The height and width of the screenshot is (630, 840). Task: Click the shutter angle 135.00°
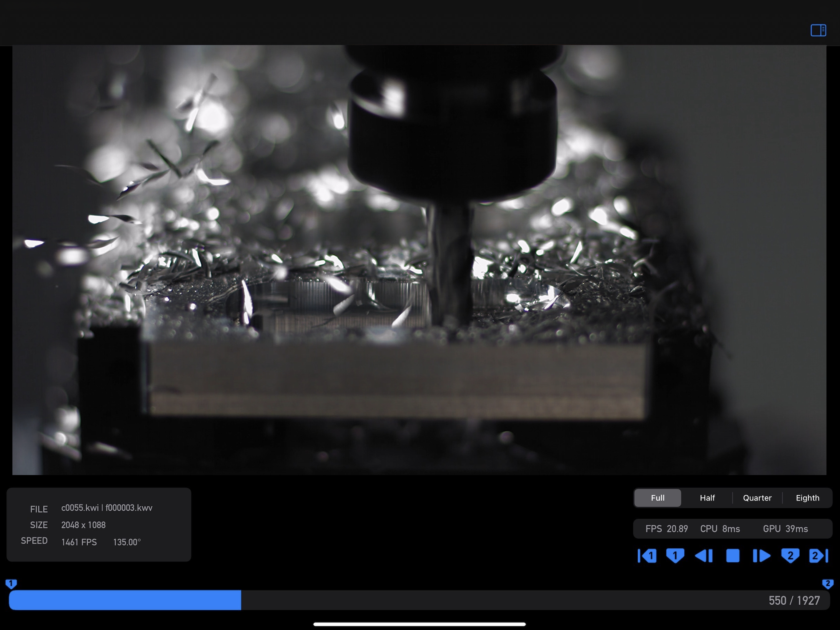(x=127, y=542)
